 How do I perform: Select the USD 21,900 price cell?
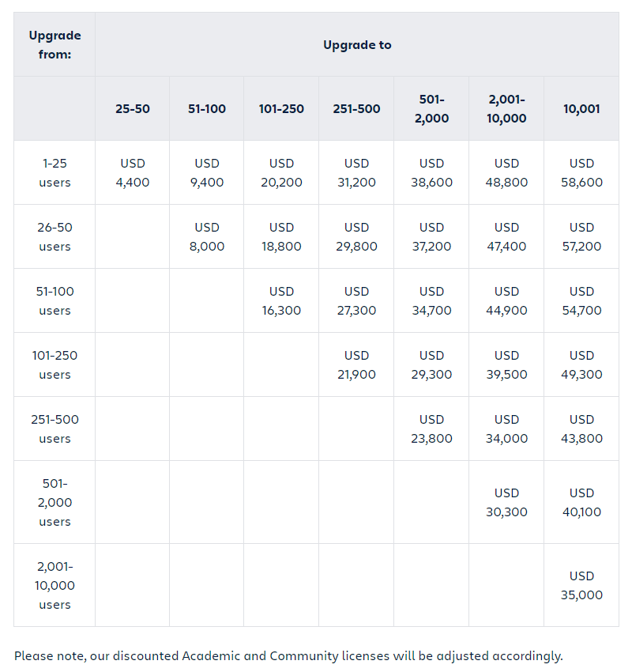point(356,364)
